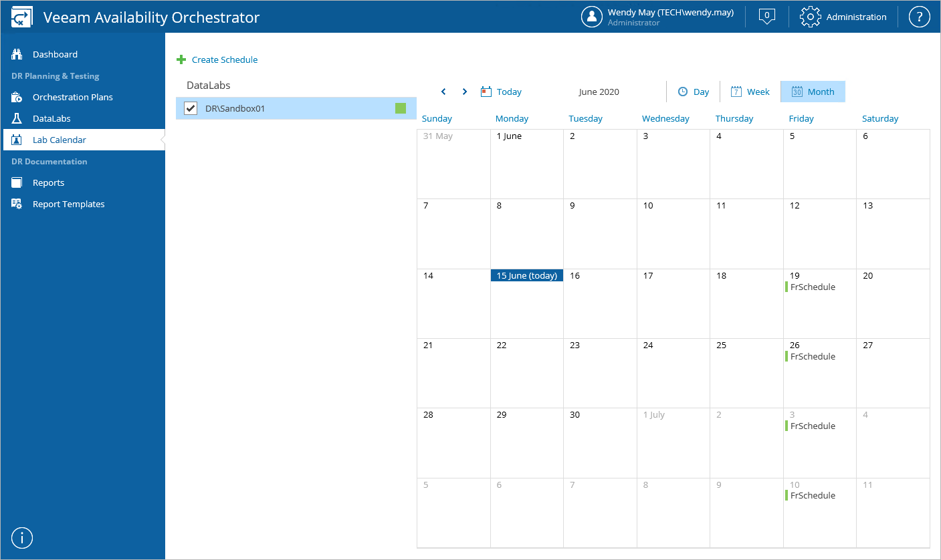Open Orchestration Plans in sidebar
941x560 pixels.
[x=72, y=97]
